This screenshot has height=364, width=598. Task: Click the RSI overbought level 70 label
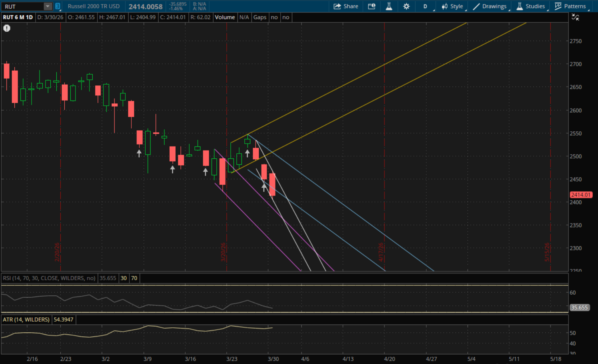(134, 278)
